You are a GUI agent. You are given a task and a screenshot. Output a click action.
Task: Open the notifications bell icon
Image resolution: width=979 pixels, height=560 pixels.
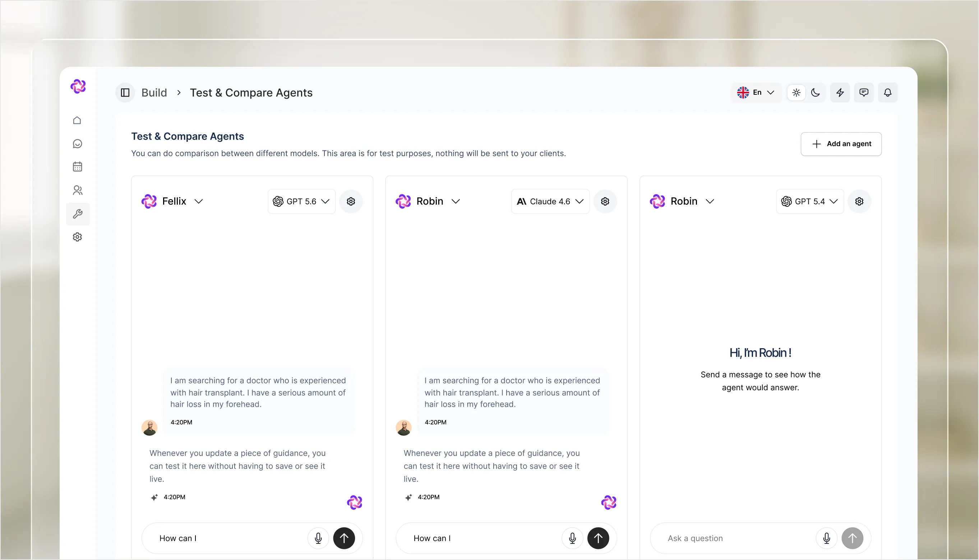(x=887, y=93)
